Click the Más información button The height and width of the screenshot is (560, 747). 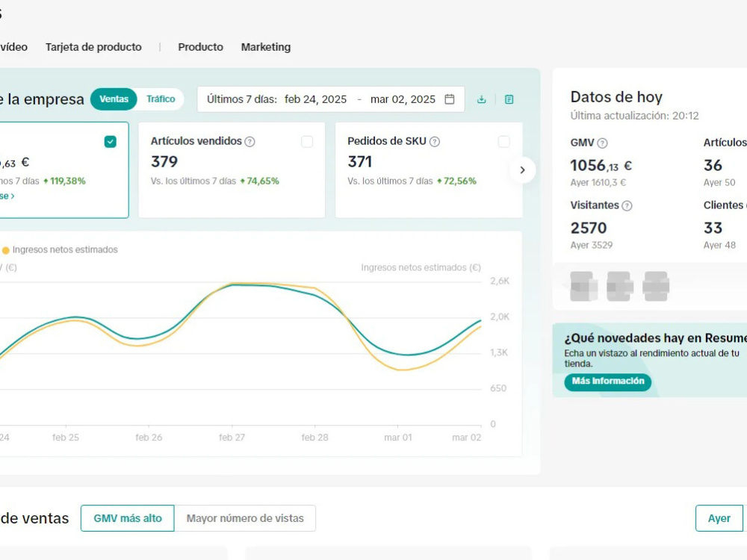pyautogui.click(x=608, y=382)
